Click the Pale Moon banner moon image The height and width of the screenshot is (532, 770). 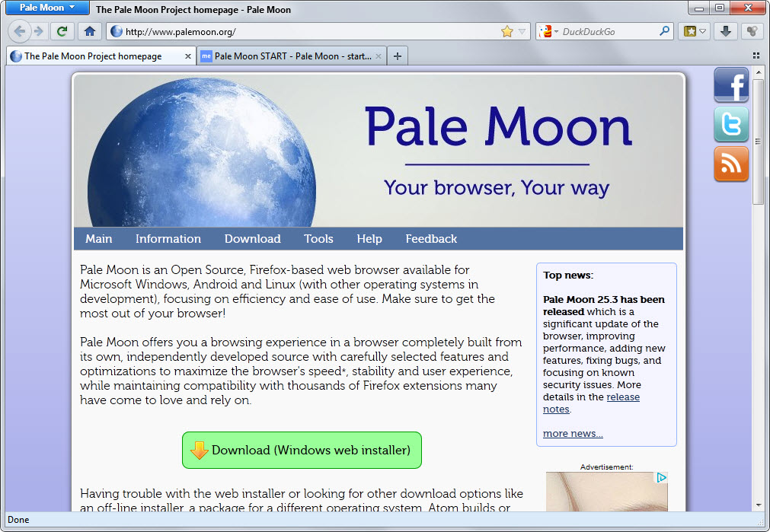(x=201, y=153)
